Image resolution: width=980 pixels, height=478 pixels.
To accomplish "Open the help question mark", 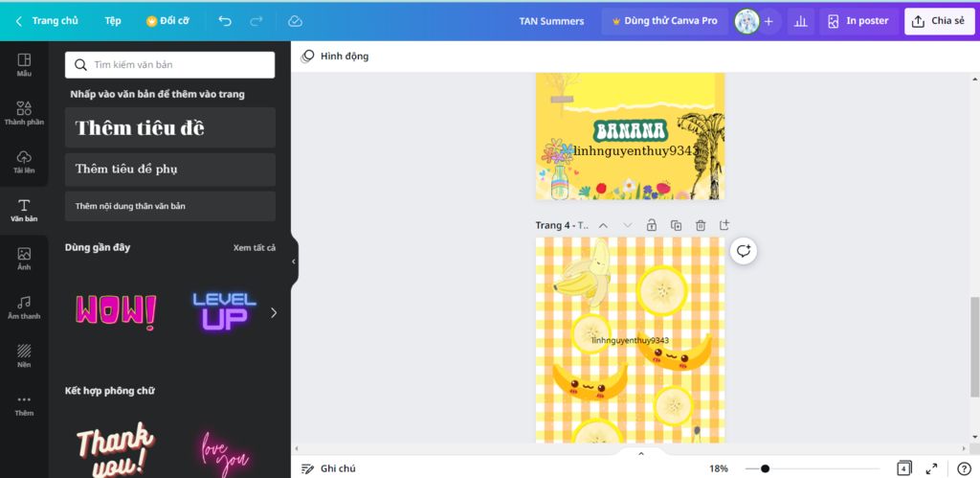I will (x=964, y=468).
